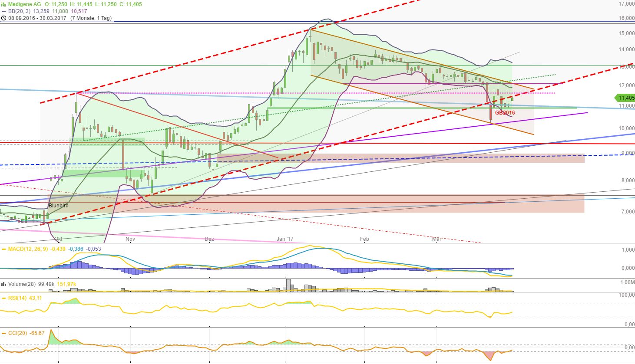This screenshot has width=635, height=364.
Task: Click the Bluebird annotation label
Action: tap(58, 206)
